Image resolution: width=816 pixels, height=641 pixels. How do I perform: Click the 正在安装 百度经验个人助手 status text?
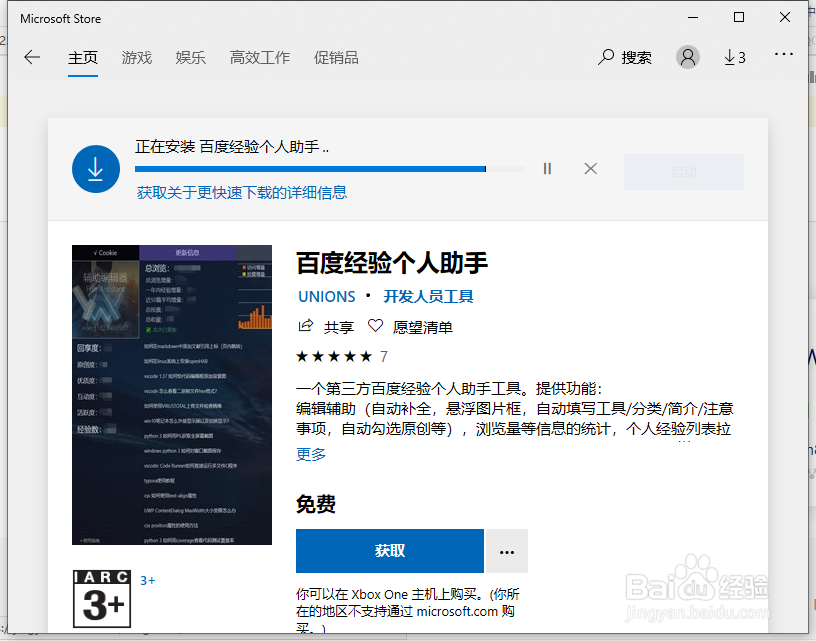[x=232, y=147]
